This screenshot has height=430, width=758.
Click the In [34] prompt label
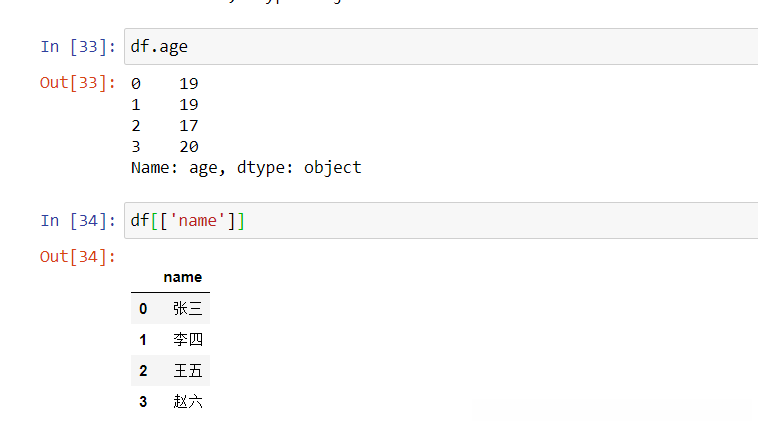(x=78, y=220)
